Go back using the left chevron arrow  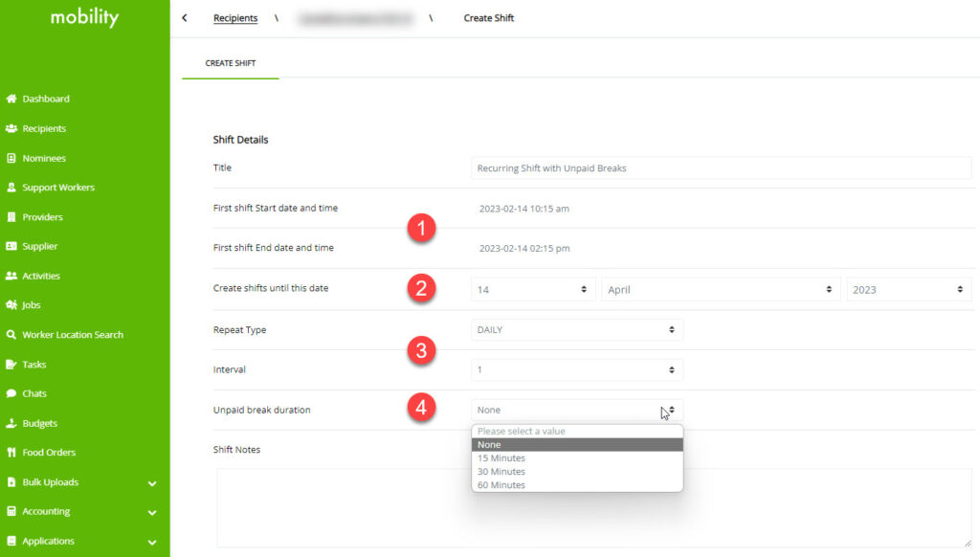[185, 18]
